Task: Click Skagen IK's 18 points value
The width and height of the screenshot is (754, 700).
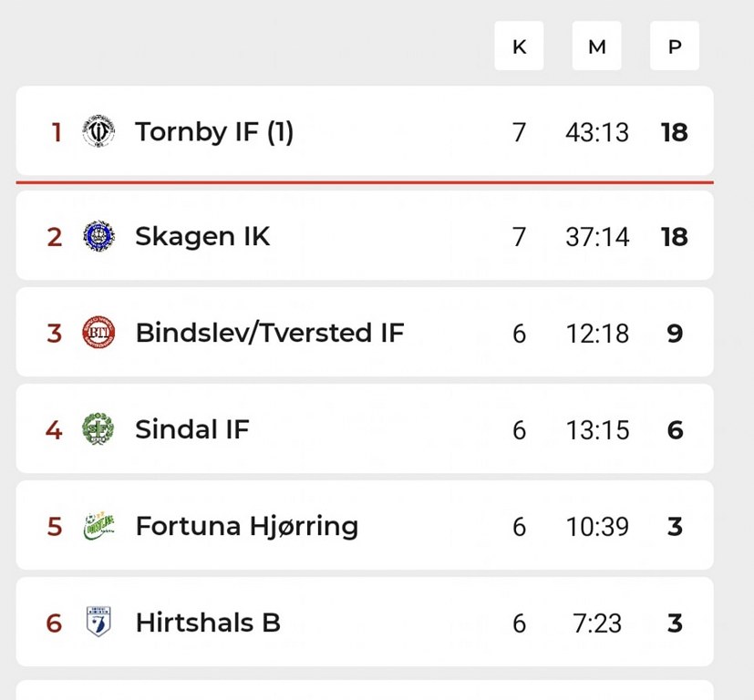Action: [675, 237]
